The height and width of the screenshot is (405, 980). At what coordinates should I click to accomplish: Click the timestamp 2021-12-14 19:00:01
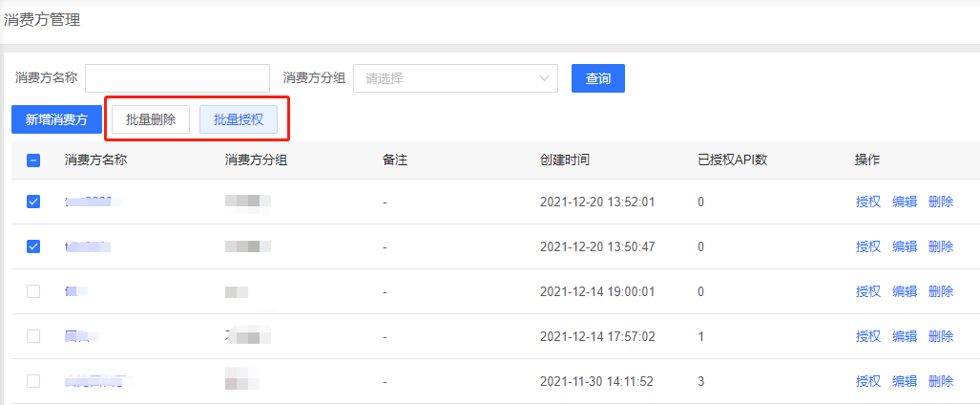pos(597,291)
